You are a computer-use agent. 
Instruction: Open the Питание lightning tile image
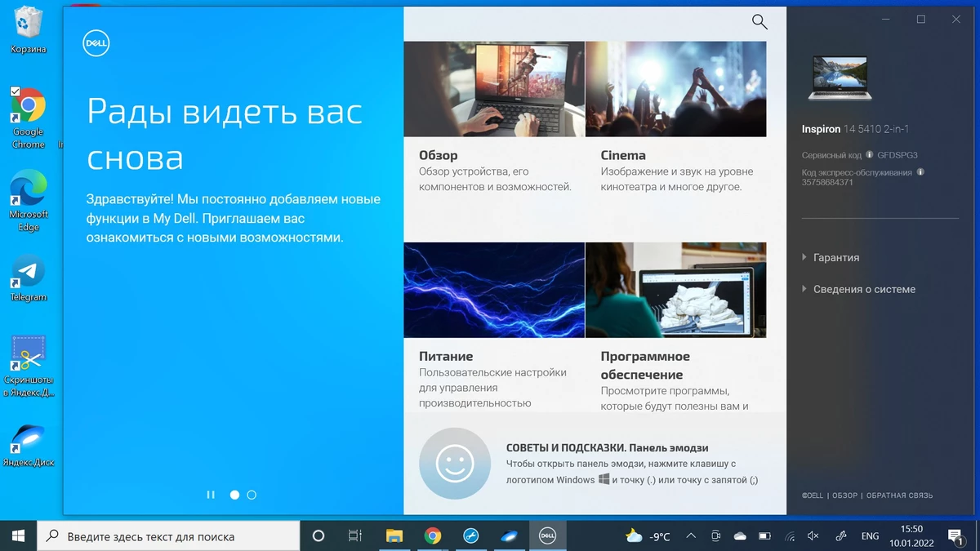494,290
